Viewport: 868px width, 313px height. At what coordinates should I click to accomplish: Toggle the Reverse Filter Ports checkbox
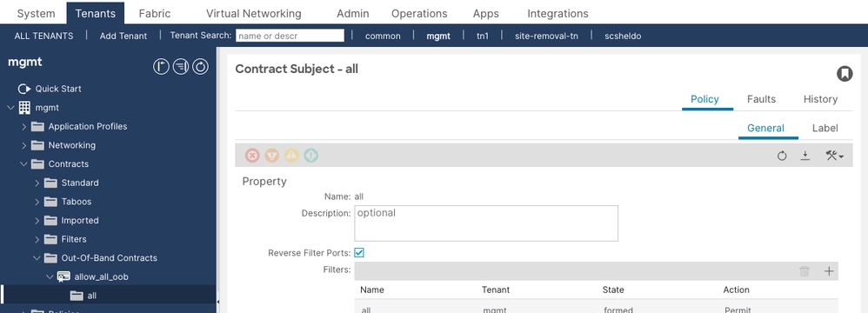359,253
